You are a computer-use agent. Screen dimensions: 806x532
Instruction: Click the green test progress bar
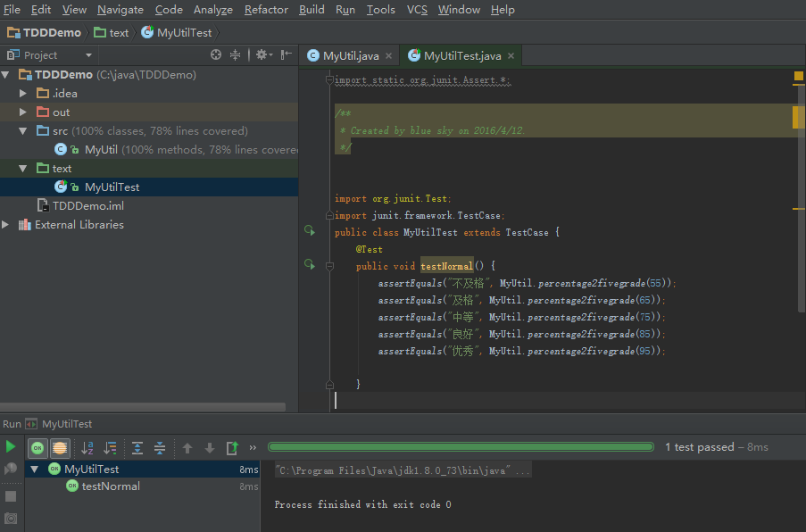coord(461,446)
